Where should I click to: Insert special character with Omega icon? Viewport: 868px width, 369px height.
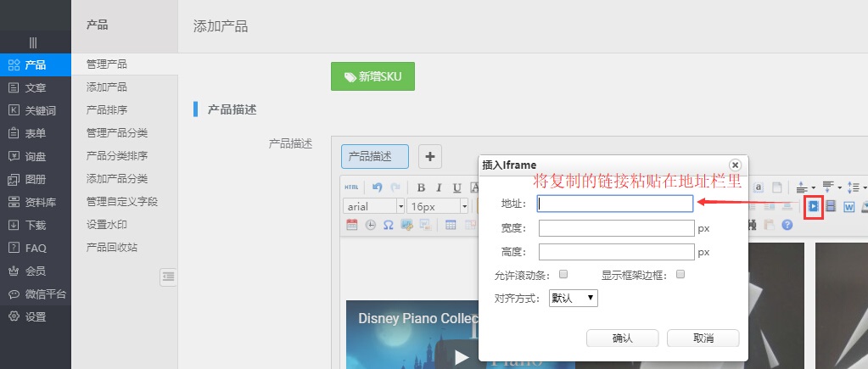(388, 225)
